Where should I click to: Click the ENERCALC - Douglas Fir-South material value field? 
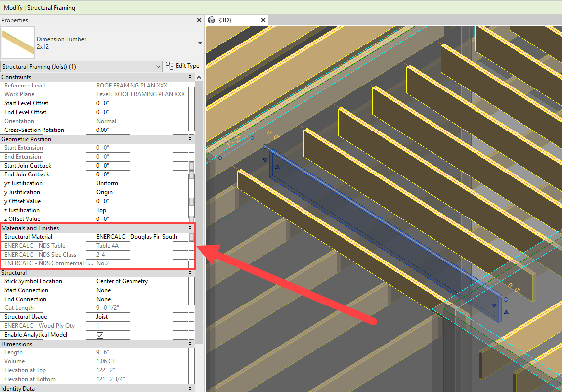tap(138, 236)
